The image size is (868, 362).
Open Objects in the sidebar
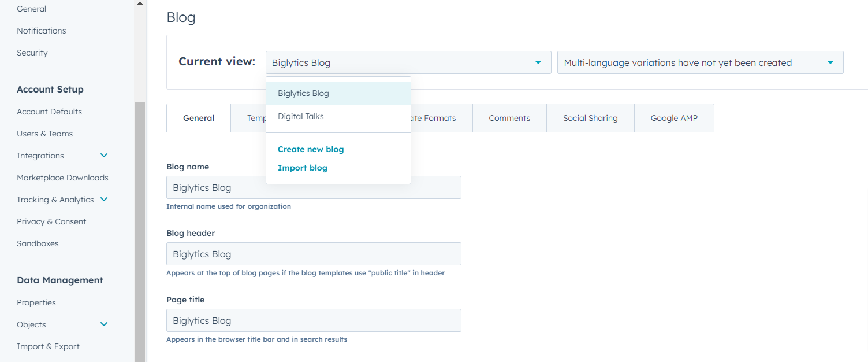point(31,324)
